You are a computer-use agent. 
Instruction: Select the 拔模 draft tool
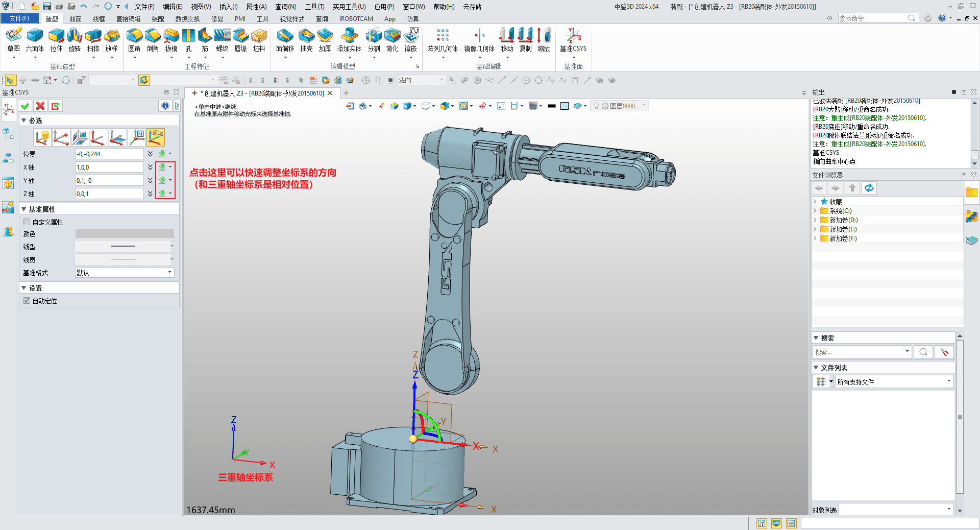coord(171,40)
